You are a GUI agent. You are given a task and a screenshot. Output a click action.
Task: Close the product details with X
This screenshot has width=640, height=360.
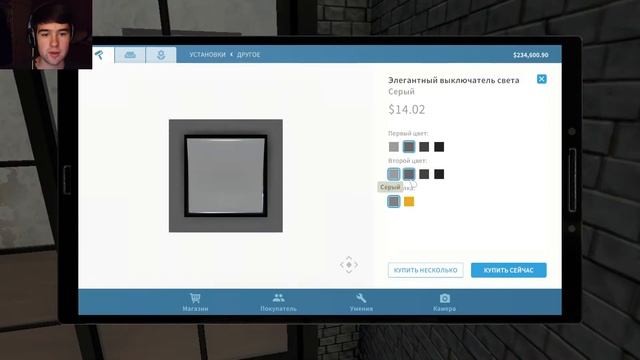click(x=542, y=79)
